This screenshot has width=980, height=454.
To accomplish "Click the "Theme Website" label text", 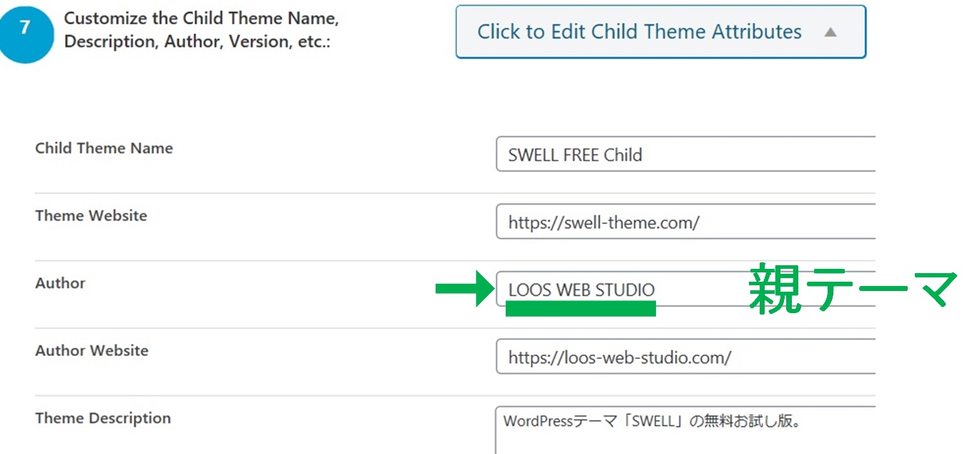I will 91,216.
